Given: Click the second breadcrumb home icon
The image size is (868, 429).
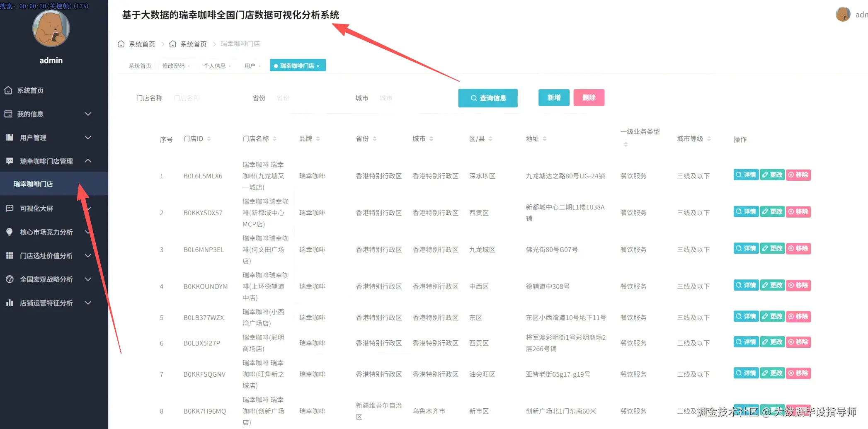Looking at the screenshot, I should (x=173, y=44).
